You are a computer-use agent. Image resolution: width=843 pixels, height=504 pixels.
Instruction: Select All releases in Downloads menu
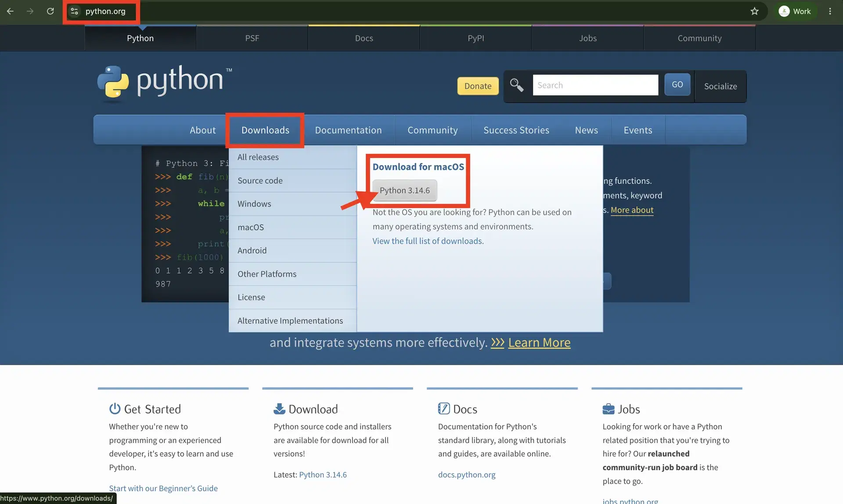(x=292, y=157)
